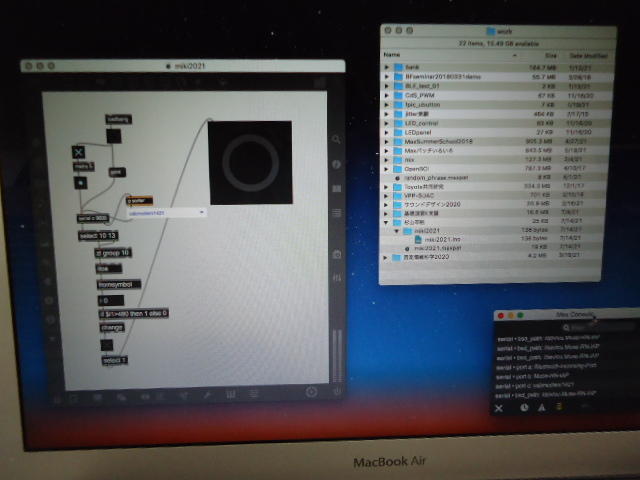Image resolution: width=640 pixels, height=480 pixels.
Task: Click the warning triangle icon in Max Console
Action: click(x=542, y=407)
